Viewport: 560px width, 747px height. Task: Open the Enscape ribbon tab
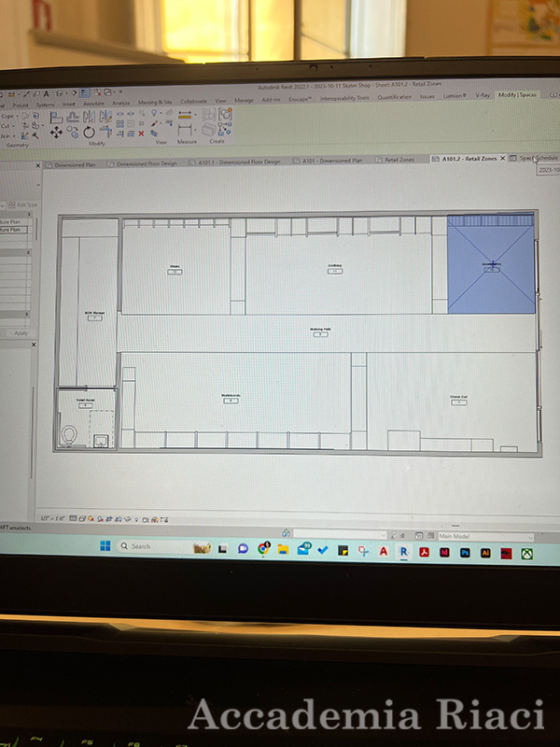(x=300, y=99)
